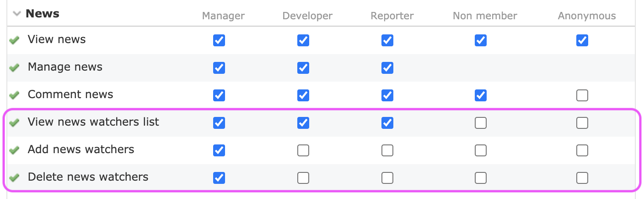Screen dimensions: 644x199
Task: Uncheck Manager's Delete news watchers permission
Action: point(219,178)
